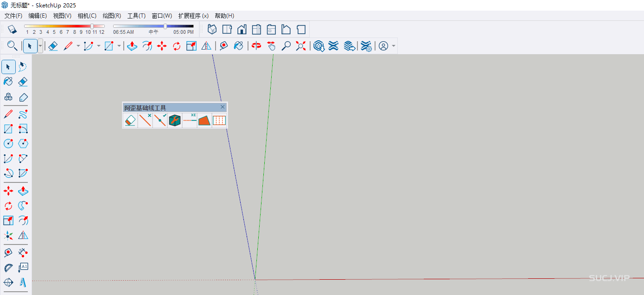Expand the Select tool dropdown arrow

click(x=40, y=46)
